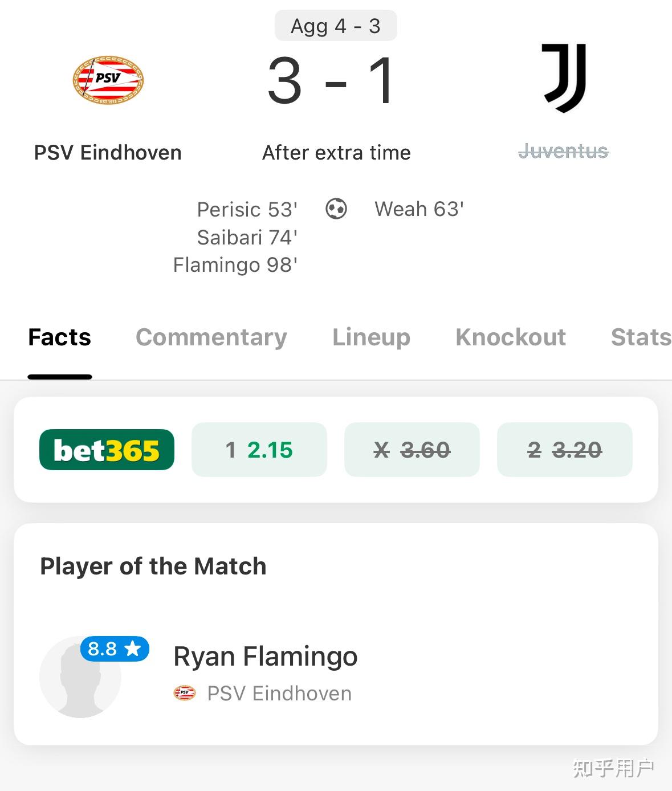Viewport: 672px width, 791px height.
Task: Tap the PSV Eindhoven club crest
Action: [x=108, y=80]
